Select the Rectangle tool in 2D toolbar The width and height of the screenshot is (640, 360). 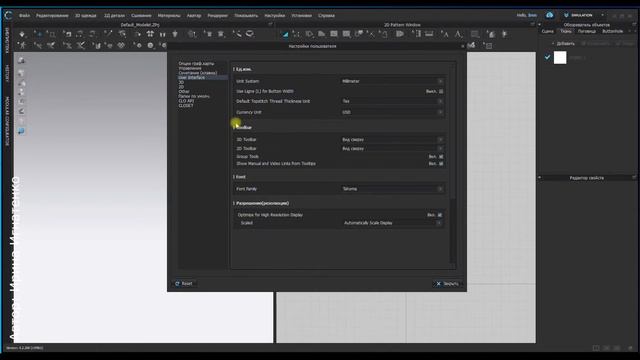[x=334, y=34]
